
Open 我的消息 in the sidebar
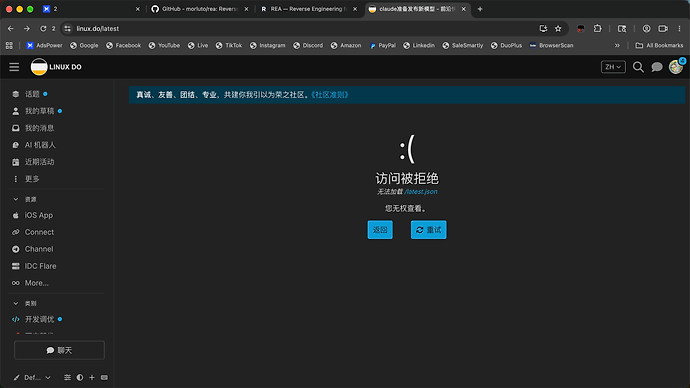coord(39,128)
